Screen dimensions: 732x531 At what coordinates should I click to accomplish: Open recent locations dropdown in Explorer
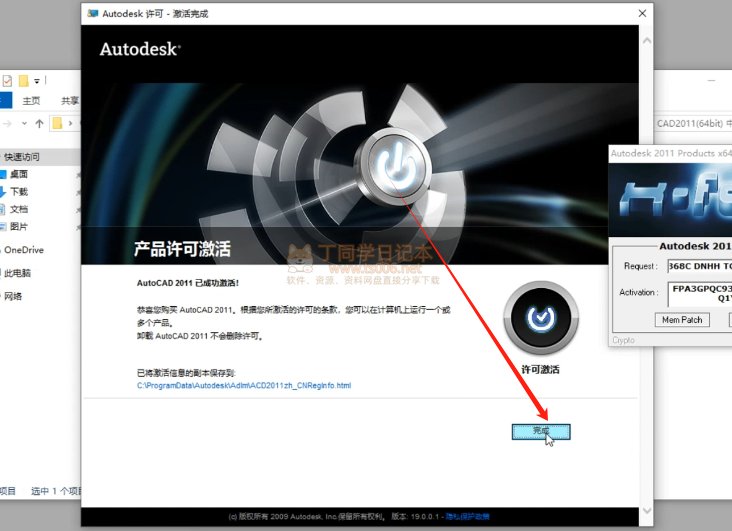pos(24,124)
